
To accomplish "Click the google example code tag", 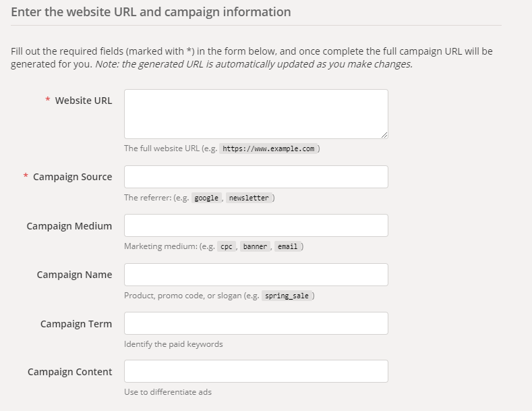I will click(206, 198).
